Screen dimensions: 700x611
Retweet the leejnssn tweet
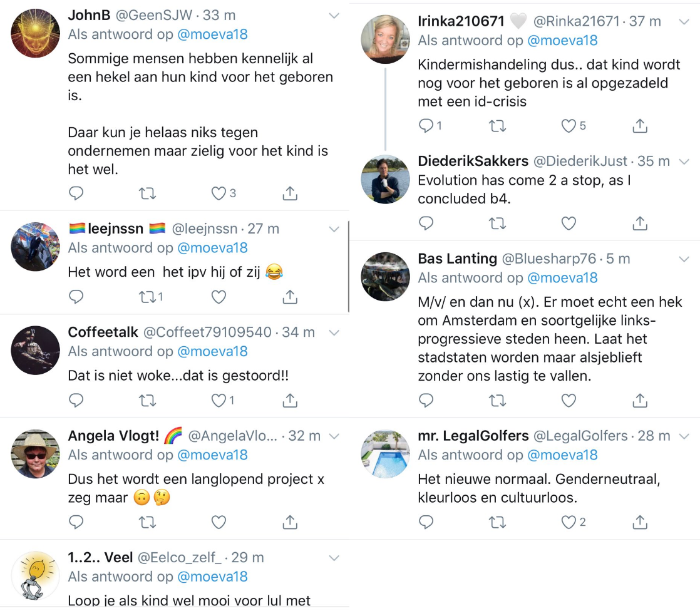[147, 297]
